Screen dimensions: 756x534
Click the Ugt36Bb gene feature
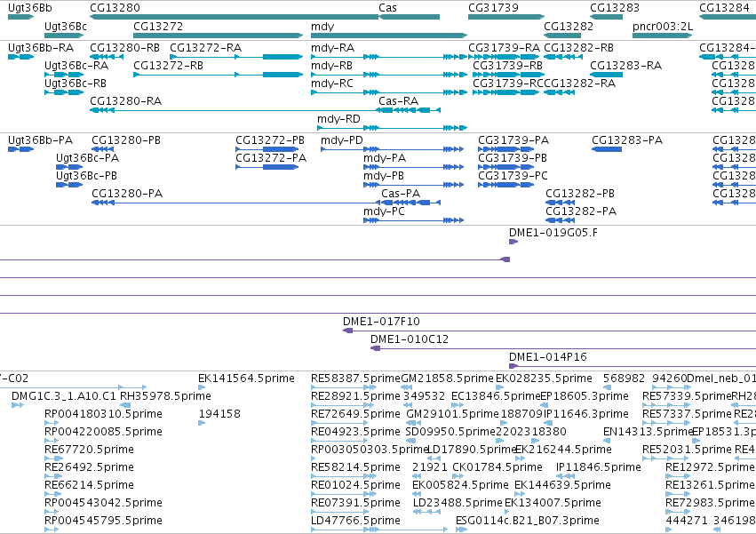[20, 17]
